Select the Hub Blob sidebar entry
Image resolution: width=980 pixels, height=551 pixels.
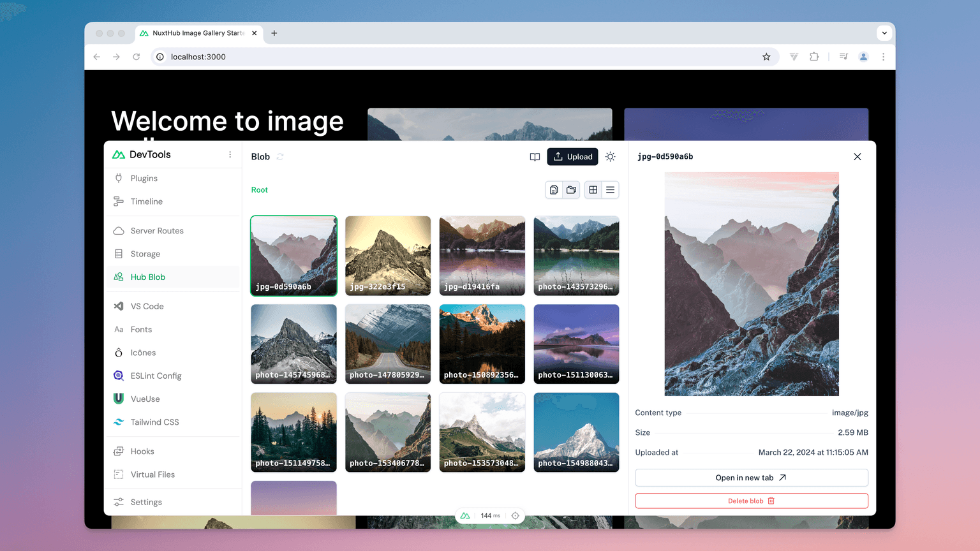148,277
